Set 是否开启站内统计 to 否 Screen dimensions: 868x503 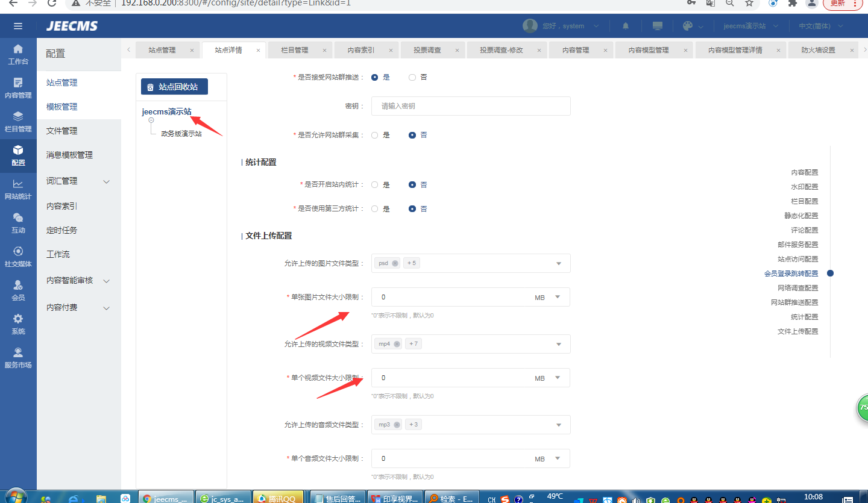click(412, 185)
